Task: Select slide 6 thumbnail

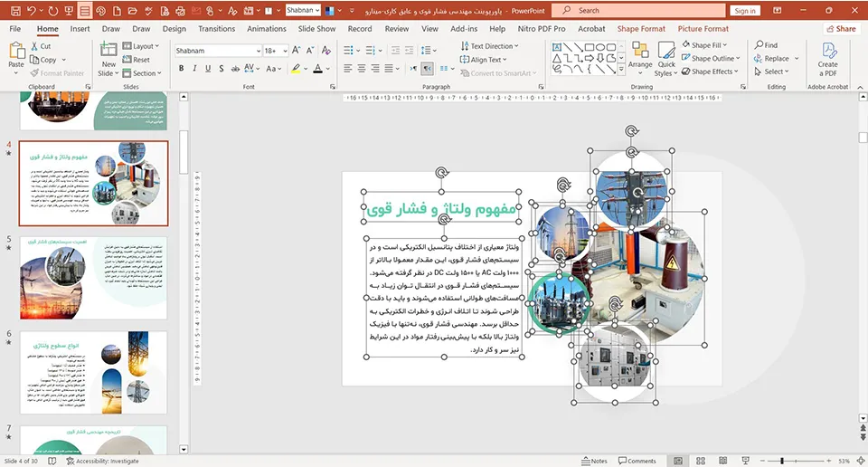Action: 93,372
